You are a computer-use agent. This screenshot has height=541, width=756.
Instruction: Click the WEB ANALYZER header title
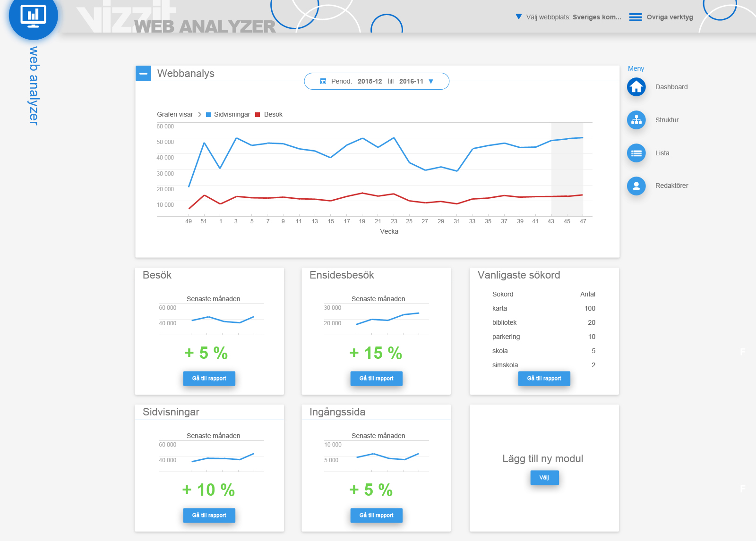coord(205,26)
